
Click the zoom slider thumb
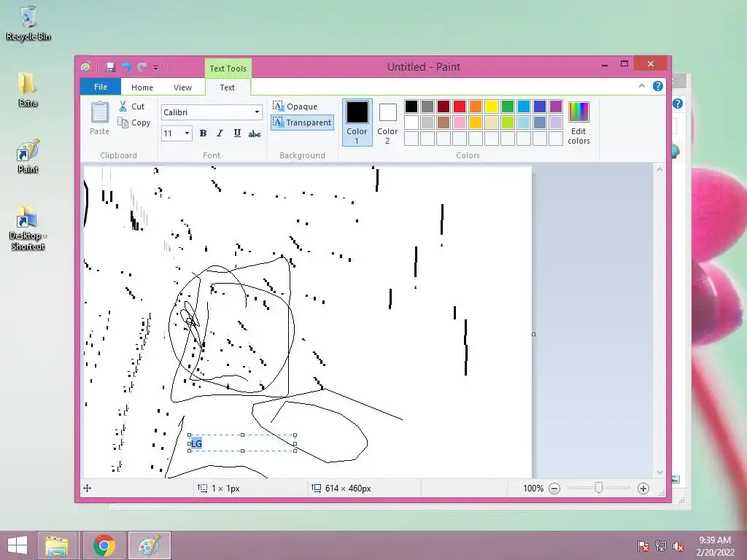[599, 488]
